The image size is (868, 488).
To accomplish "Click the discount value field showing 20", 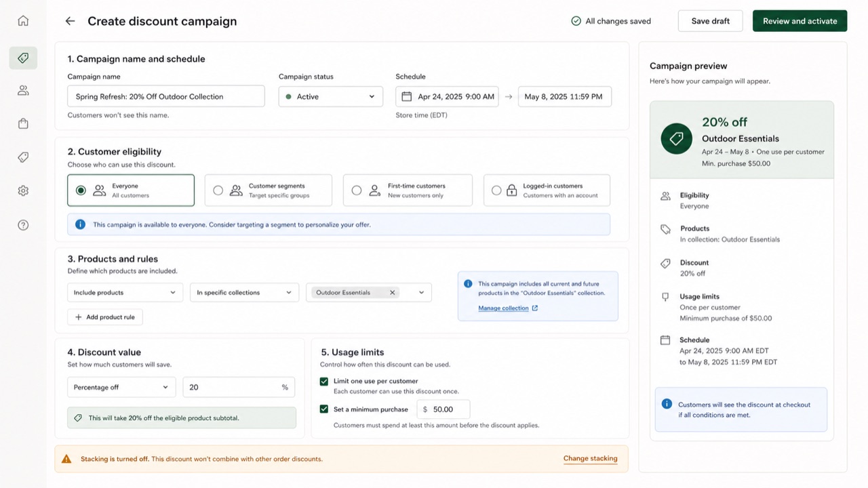I will 239,387.
